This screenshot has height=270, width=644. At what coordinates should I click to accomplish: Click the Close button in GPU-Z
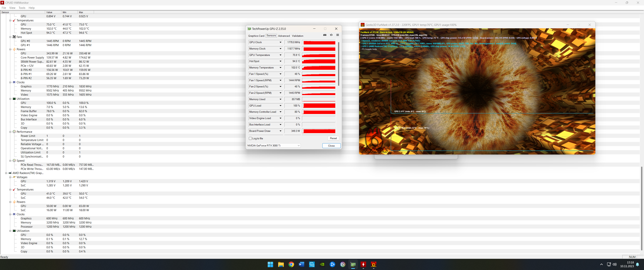click(x=331, y=146)
